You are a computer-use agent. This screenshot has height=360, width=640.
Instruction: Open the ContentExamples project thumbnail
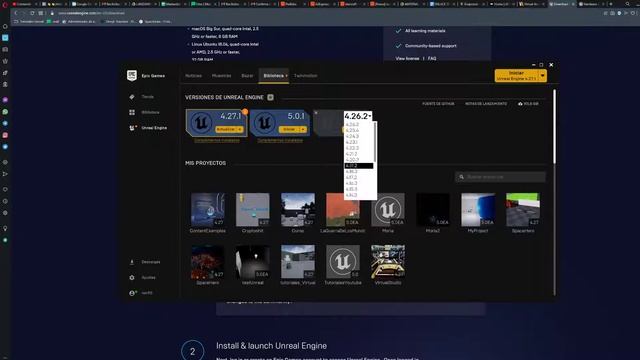click(208, 210)
